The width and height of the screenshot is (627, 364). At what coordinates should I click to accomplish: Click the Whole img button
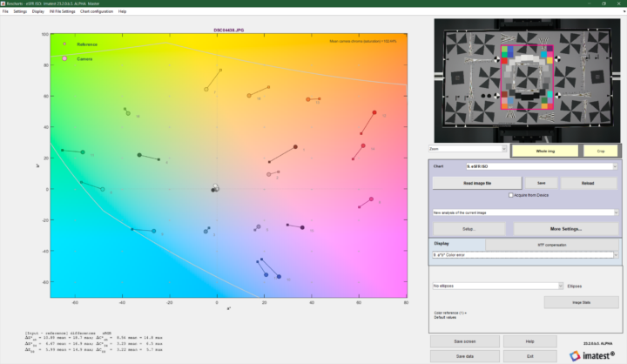tap(545, 151)
